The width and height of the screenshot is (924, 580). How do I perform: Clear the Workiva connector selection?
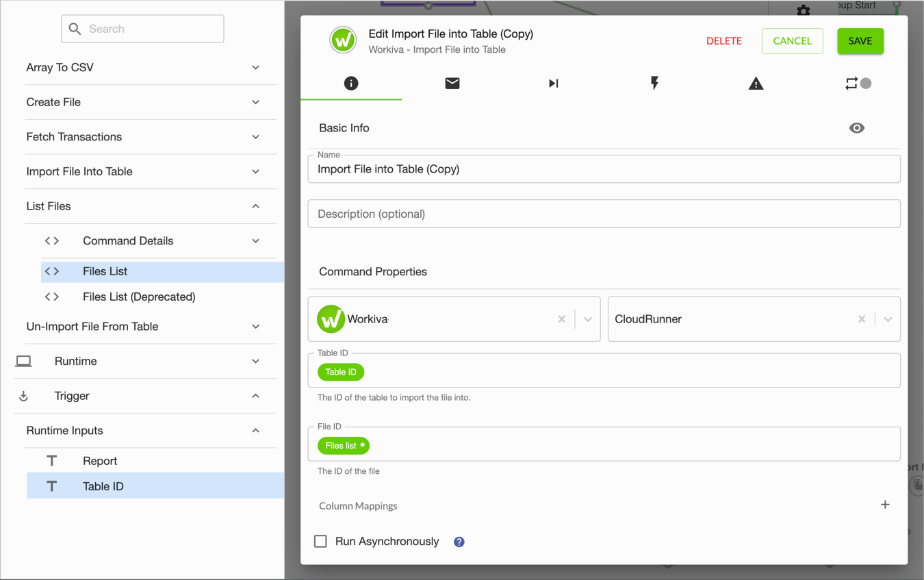tap(562, 319)
